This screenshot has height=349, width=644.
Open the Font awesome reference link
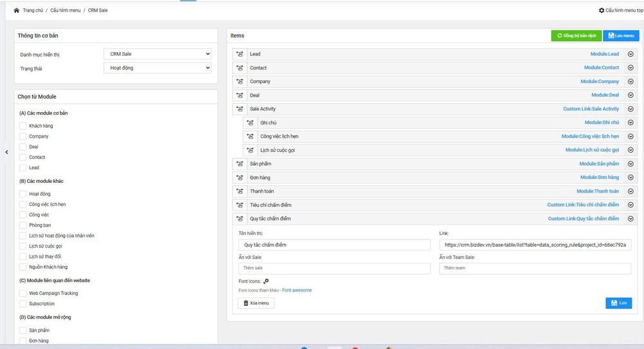(297, 290)
